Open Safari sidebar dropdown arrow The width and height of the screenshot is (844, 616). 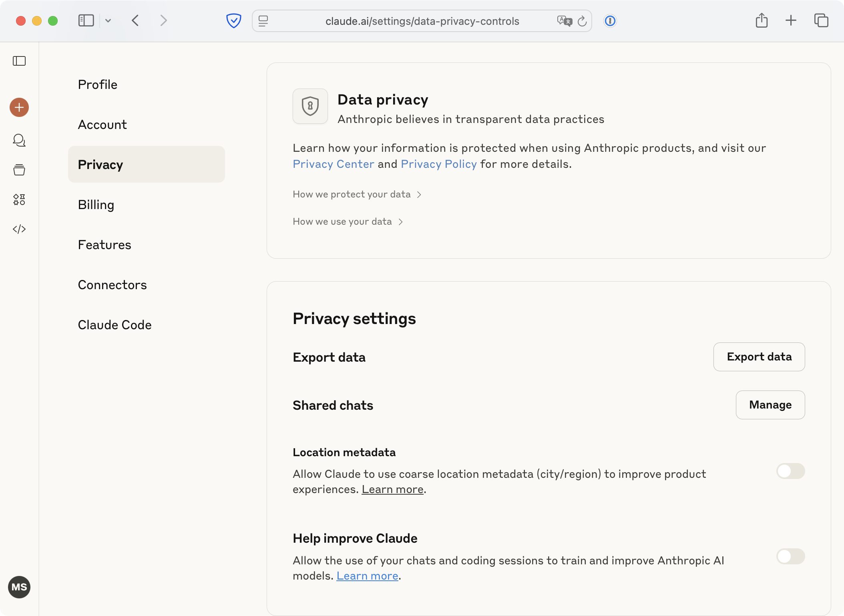(108, 21)
